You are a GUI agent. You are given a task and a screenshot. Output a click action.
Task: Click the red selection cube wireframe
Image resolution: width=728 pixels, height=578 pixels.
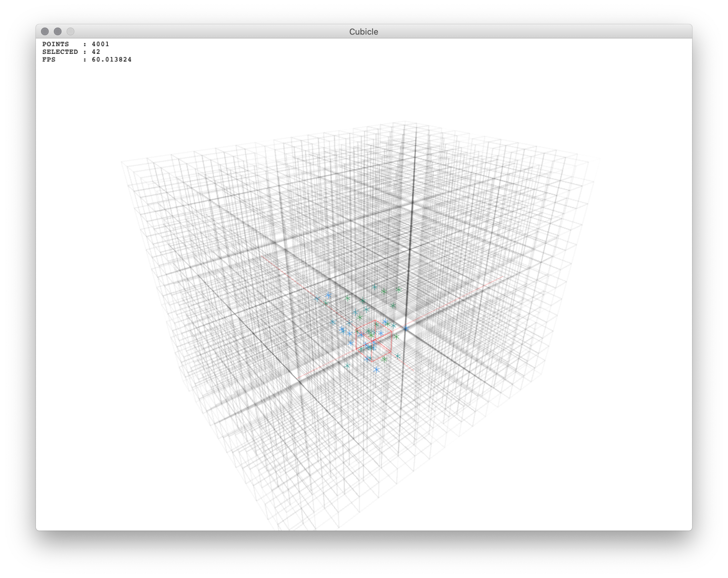[x=374, y=341]
